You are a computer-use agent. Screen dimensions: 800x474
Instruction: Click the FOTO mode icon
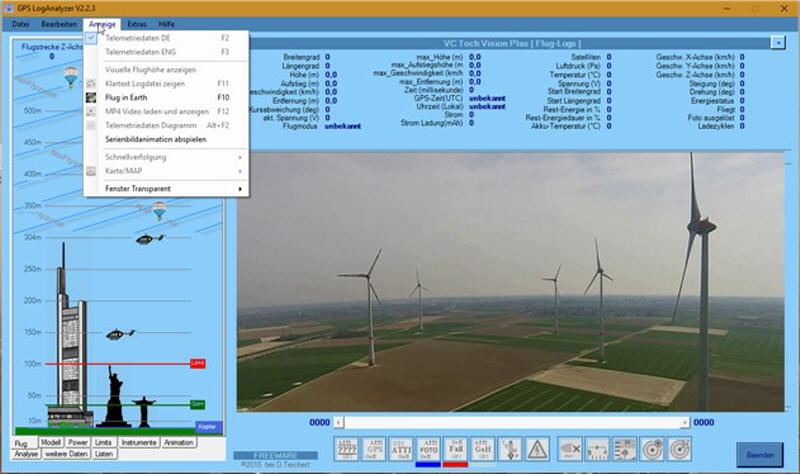pos(428,450)
